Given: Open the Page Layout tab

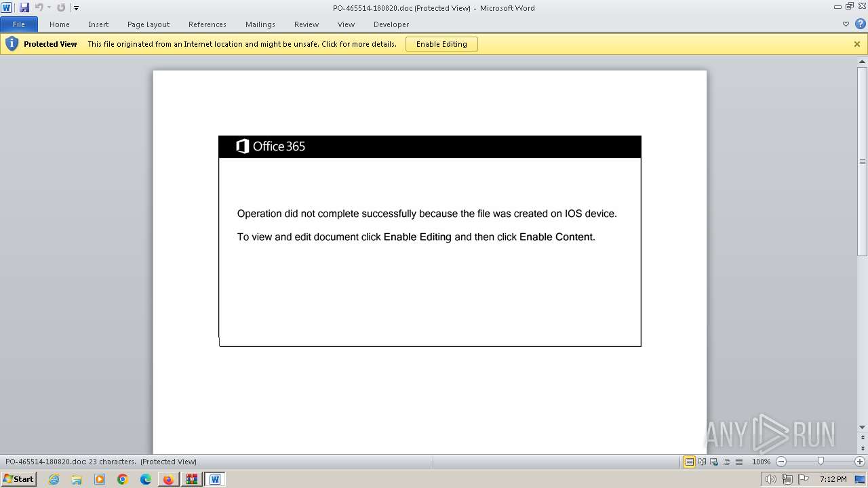Looking at the screenshot, I should [149, 24].
